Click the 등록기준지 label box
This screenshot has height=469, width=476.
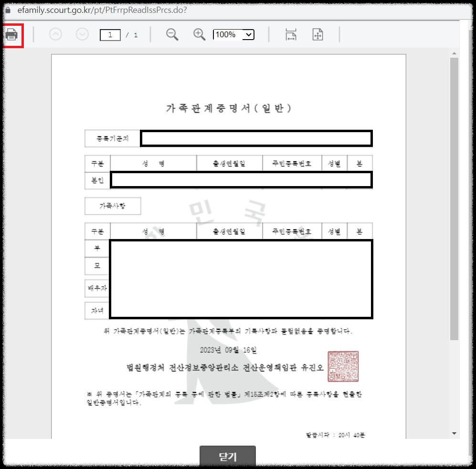point(112,138)
